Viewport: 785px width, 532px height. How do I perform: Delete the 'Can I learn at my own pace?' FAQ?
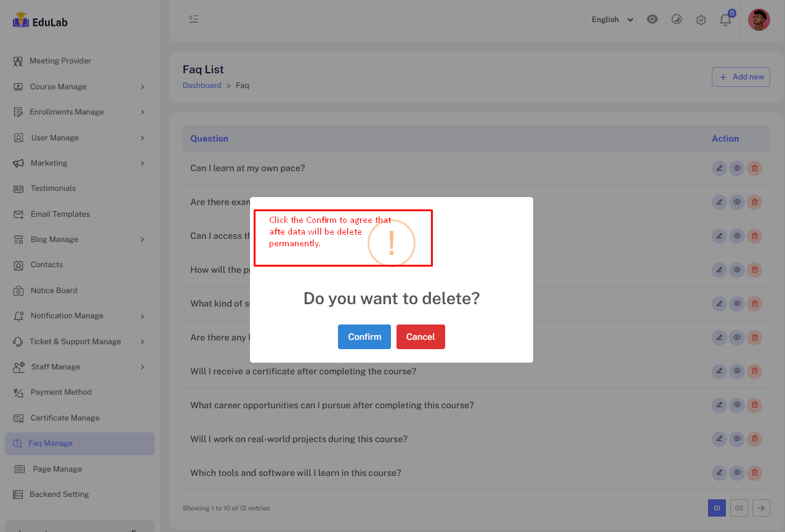(x=754, y=168)
